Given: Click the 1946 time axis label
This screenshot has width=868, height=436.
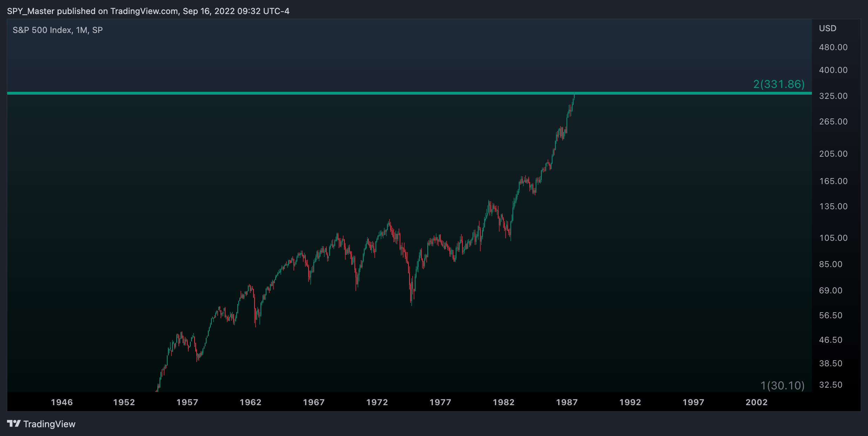Looking at the screenshot, I should point(62,402).
